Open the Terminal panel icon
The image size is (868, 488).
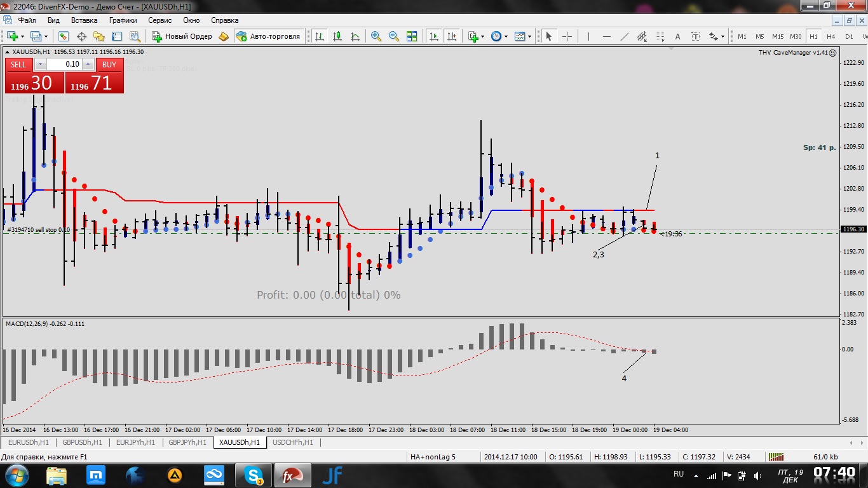pos(117,36)
